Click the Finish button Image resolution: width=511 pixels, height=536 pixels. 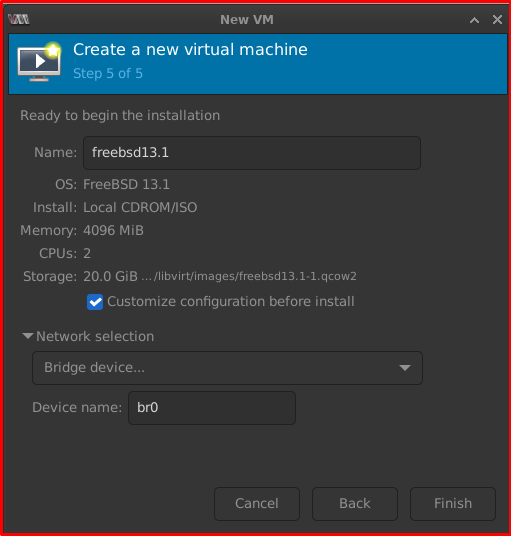coord(453,504)
